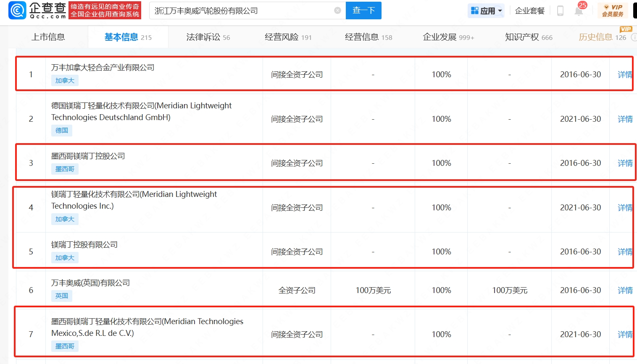The width and height of the screenshot is (637, 364).
Task: Click the 应用 grid icon
Action: pos(475,10)
